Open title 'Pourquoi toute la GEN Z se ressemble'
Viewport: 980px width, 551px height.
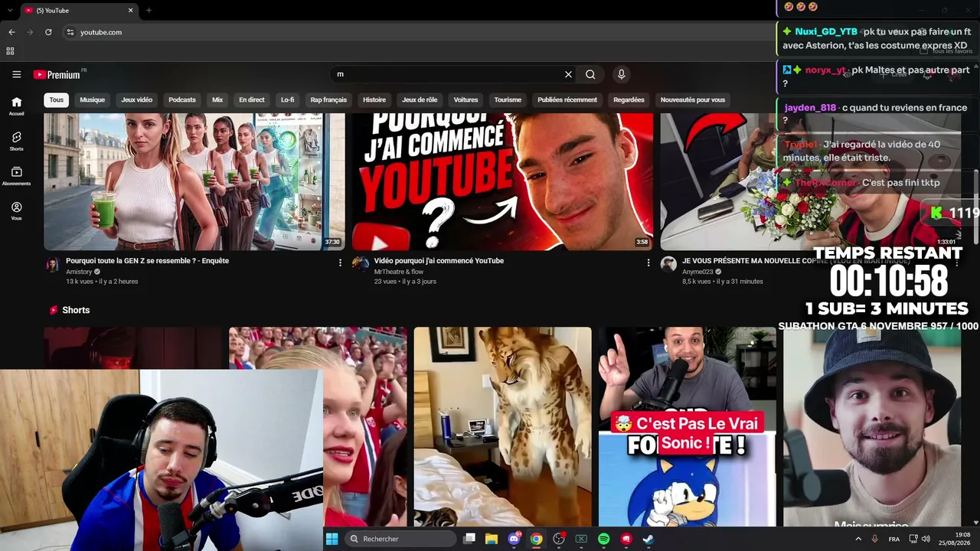tap(147, 261)
